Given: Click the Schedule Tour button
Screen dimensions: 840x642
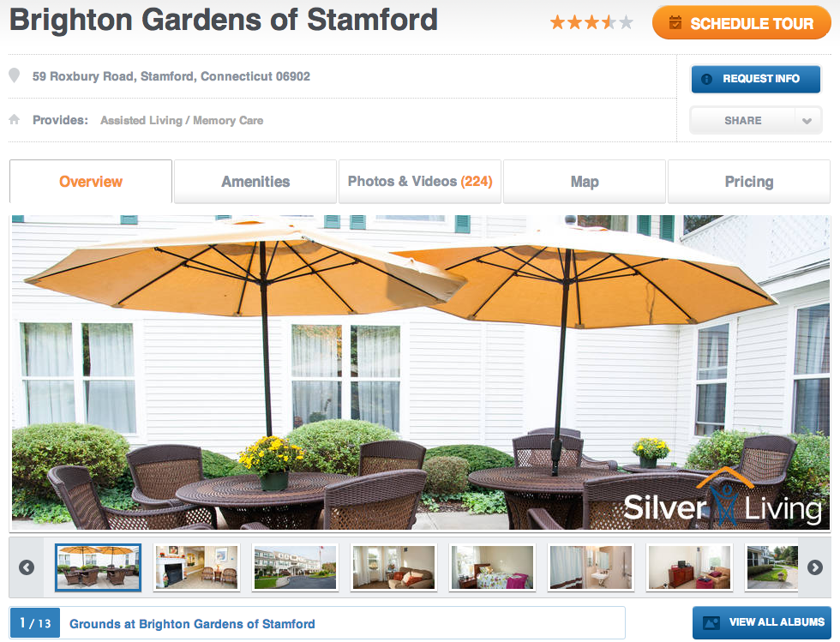Looking at the screenshot, I should pos(741,22).
